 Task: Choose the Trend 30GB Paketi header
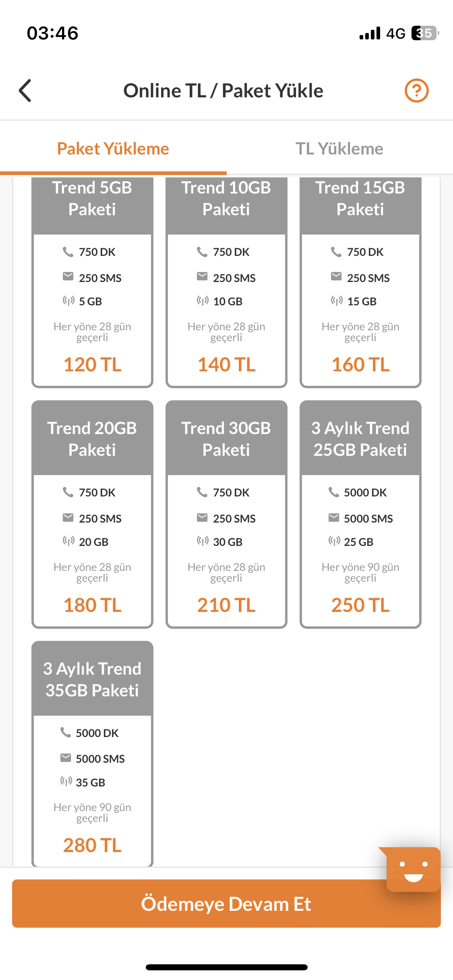pos(226,439)
